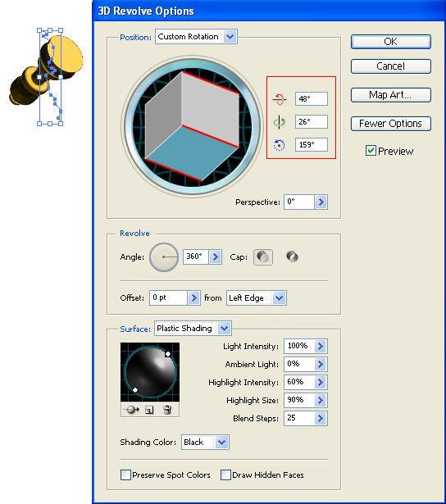Screen dimensions: 446x504
Task: Open the Left Edge dropdown
Action: (279, 298)
